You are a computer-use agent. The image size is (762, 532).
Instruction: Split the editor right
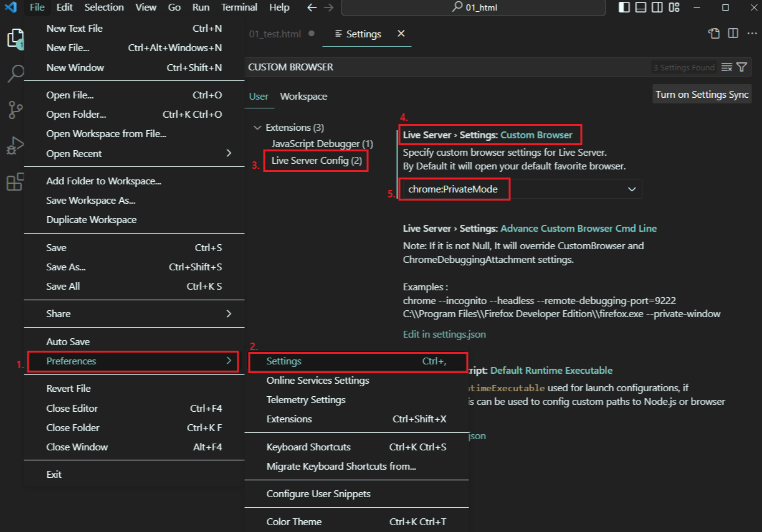point(733,34)
